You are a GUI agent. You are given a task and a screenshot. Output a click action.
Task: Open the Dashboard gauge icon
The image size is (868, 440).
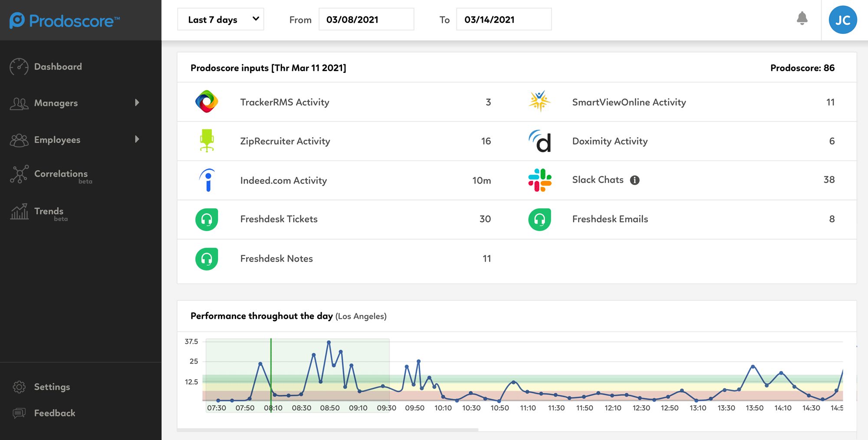[x=19, y=67]
